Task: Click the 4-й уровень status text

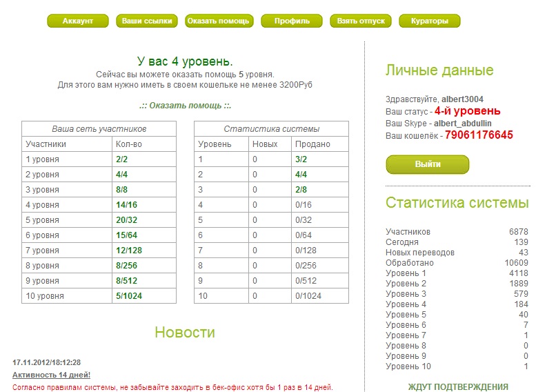Action: 467,111
